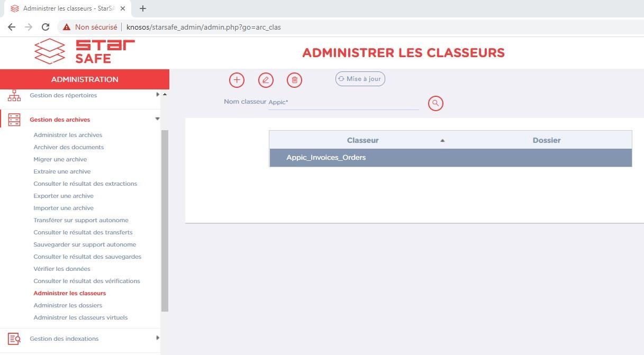Click the Nom classeur input field

pyautogui.click(x=343, y=102)
